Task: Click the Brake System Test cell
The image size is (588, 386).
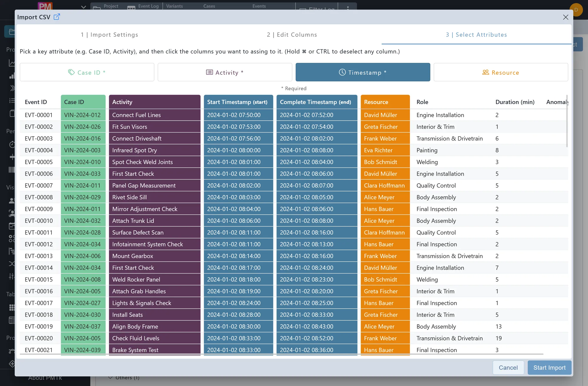Action: coord(155,350)
